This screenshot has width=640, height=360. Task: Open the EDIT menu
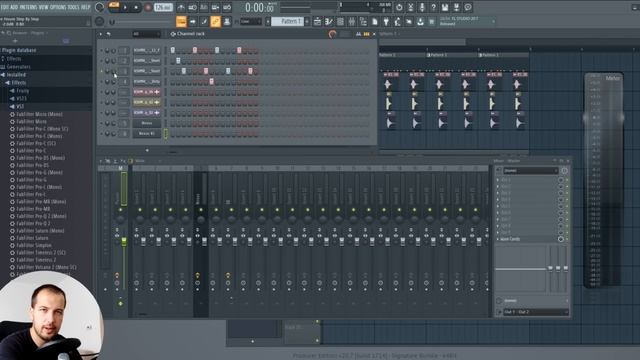(x=4, y=7)
